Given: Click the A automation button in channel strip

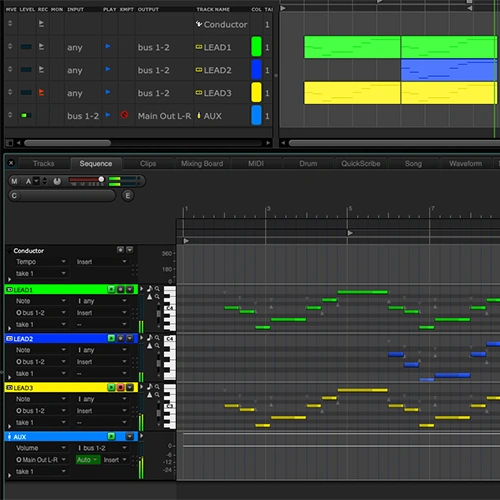Looking at the screenshot, I should pyautogui.click(x=28, y=181).
